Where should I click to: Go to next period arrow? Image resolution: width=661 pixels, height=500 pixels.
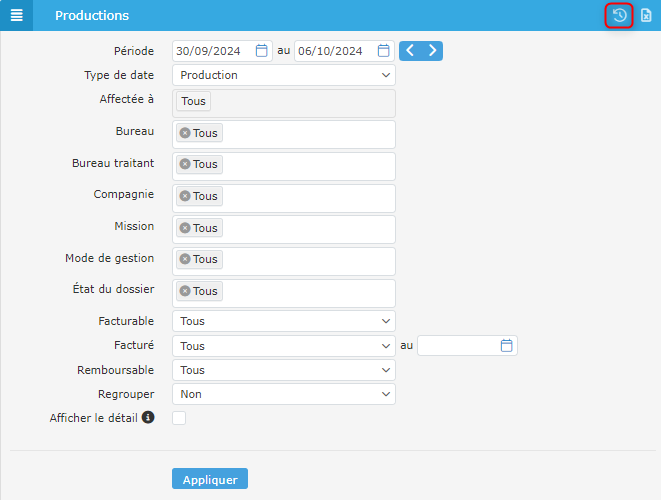[432, 51]
